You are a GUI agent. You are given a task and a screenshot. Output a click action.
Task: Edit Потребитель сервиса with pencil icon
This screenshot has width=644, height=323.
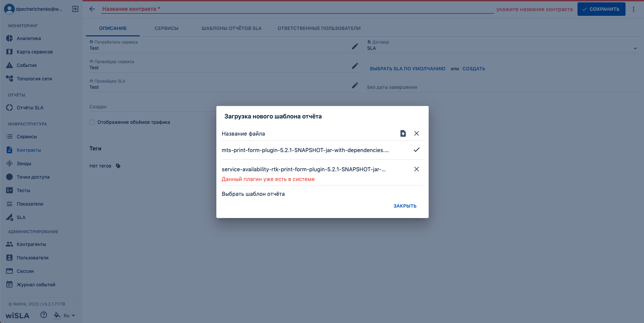355,46
